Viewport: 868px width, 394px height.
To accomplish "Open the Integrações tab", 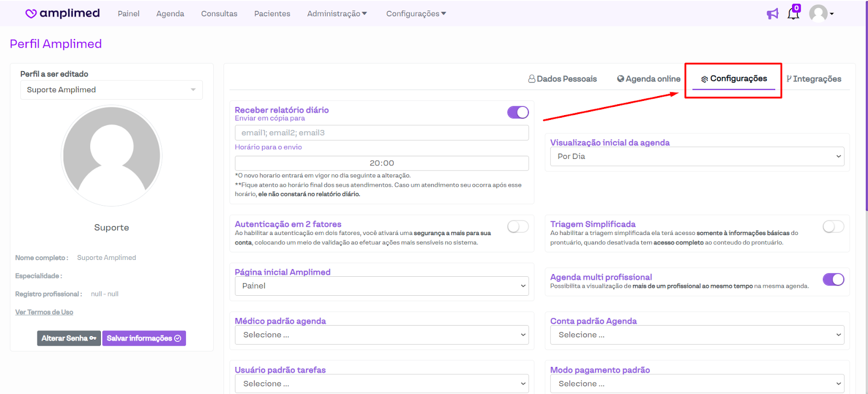I will point(814,79).
